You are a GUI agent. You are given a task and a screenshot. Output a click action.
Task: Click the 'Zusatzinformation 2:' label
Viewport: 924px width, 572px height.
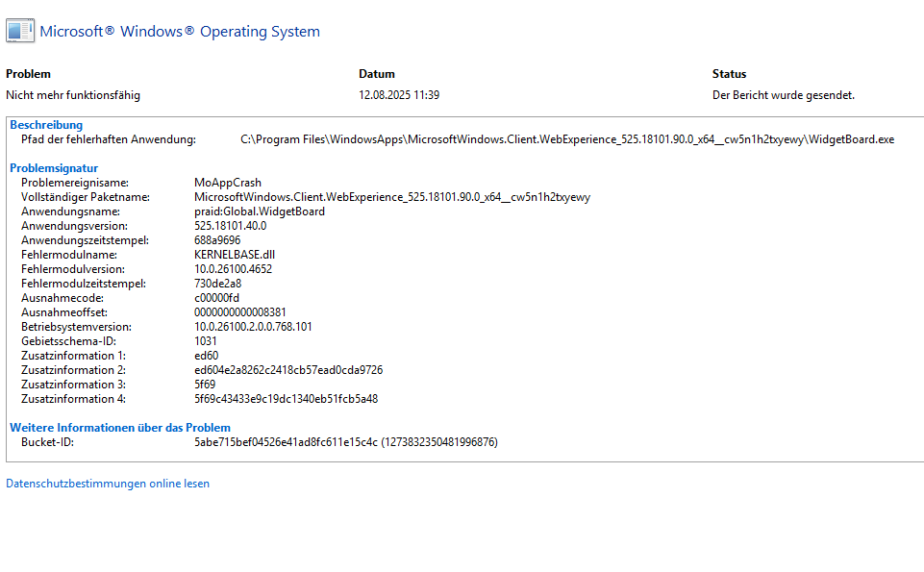click(73, 370)
